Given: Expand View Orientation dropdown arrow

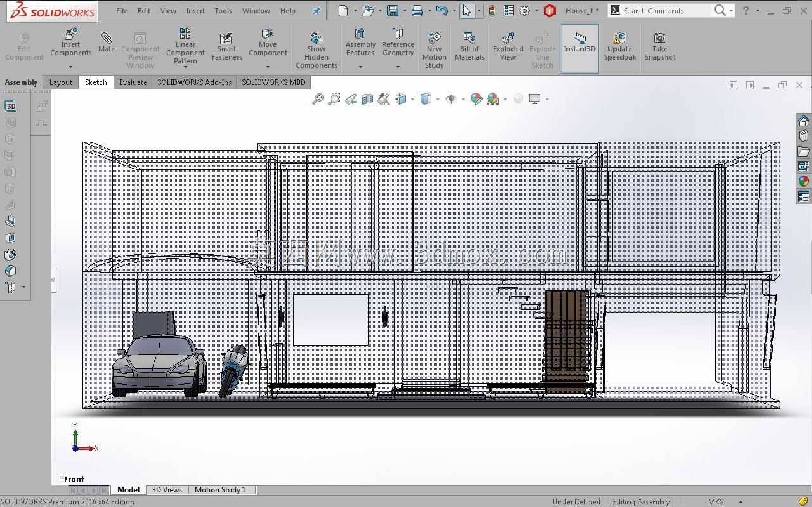Looking at the screenshot, I should (412, 99).
